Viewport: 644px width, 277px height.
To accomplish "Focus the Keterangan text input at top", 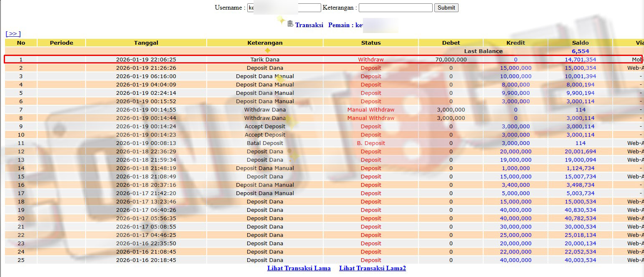I will coord(395,8).
